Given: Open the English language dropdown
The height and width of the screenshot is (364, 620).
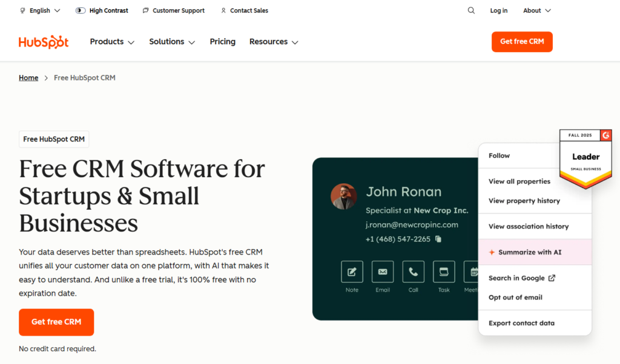Looking at the screenshot, I should (x=40, y=10).
